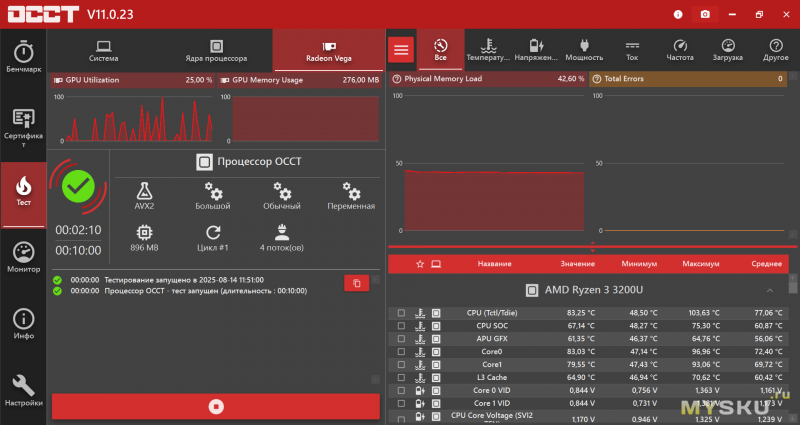800x425 pixels.
Task: Filter sensors by Другое
Action: (x=776, y=50)
